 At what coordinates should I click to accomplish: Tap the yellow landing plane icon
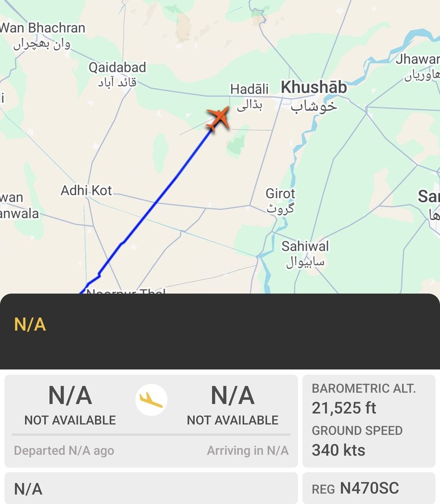151,399
